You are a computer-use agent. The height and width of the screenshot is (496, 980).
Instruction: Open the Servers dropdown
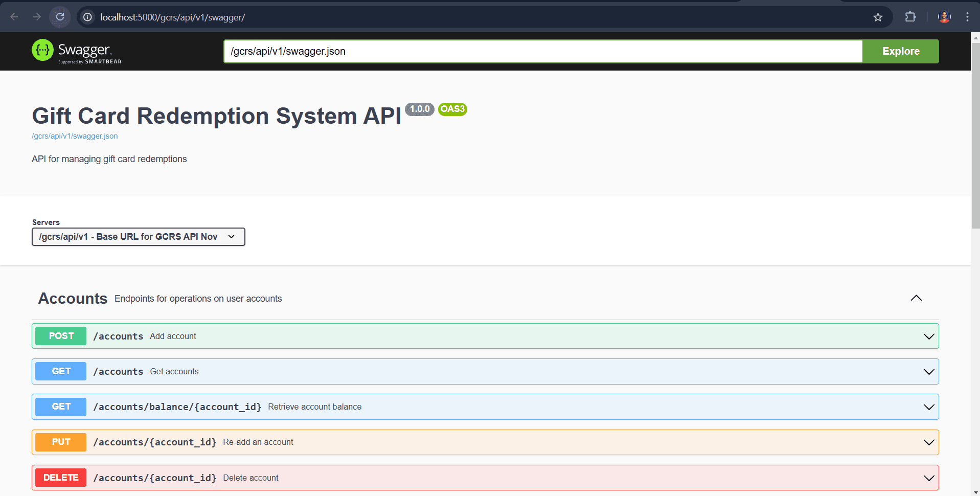point(138,237)
